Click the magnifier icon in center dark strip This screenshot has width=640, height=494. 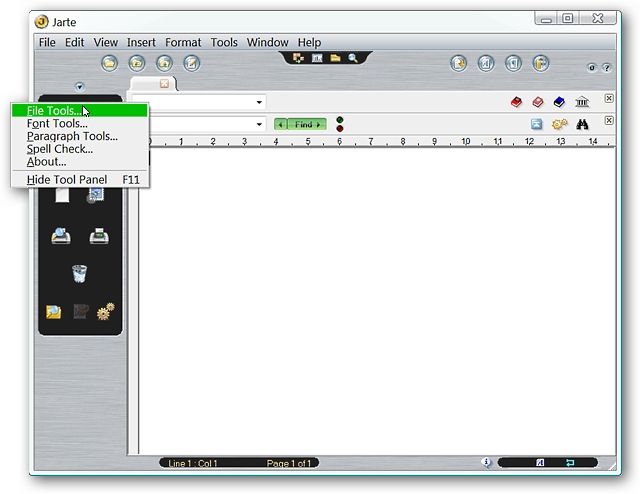pos(353,58)
